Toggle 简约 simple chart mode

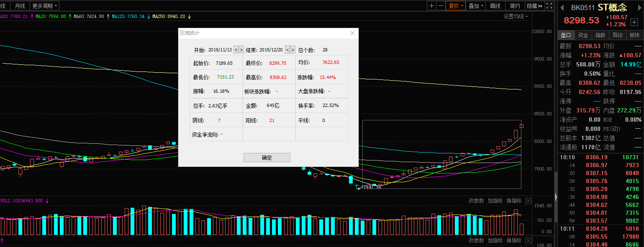pyautogui.click(x=515, y=6)
